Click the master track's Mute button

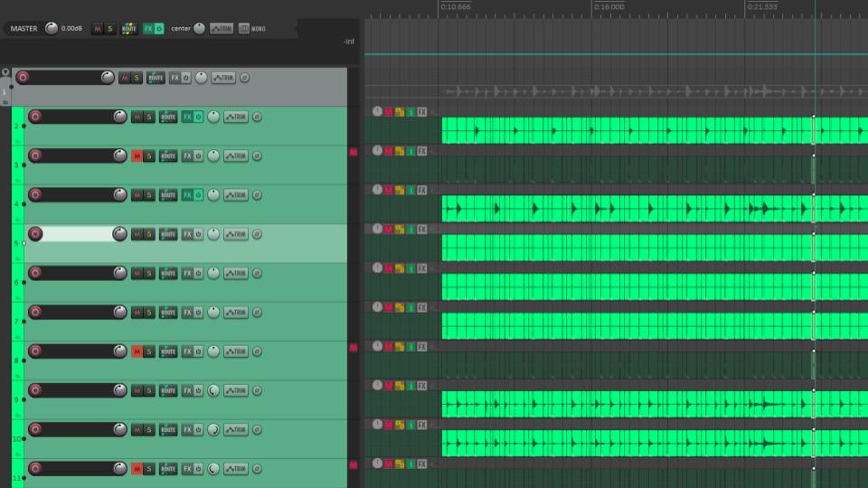click(x=98, y=29)
